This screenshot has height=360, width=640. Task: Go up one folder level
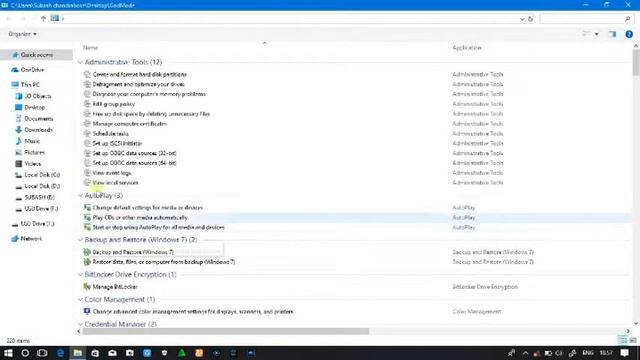click(x=43, y=18)
